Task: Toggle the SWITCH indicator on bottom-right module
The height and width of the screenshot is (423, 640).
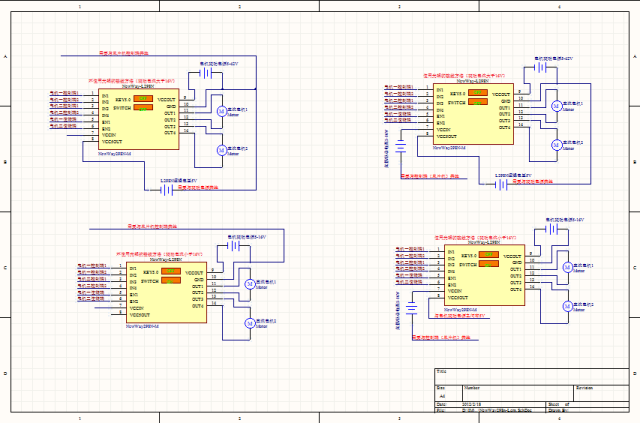Action: (x=489, y=263)
